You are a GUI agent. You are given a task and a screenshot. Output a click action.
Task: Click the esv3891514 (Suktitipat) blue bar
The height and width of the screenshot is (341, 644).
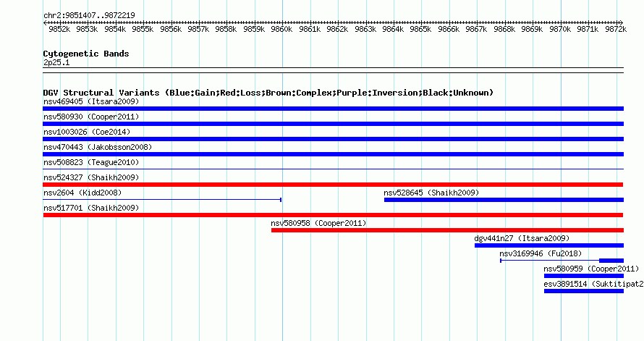click(x=584, y=291)
